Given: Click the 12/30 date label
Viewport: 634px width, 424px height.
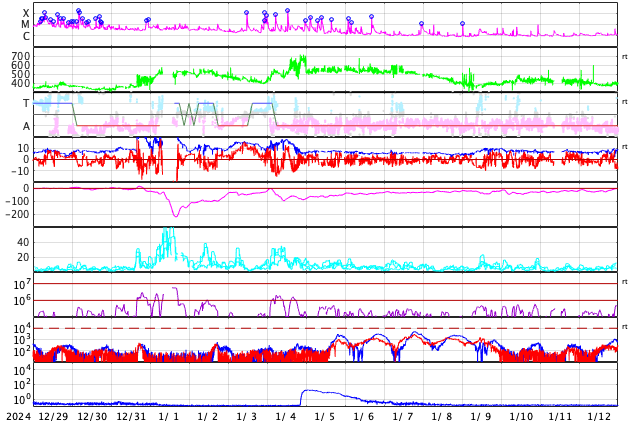Looking at the screenshot, I should click(x=93, y=416).
